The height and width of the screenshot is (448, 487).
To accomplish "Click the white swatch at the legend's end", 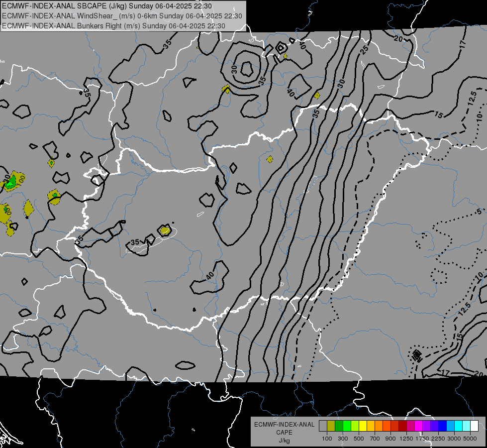I will tap(475, 426).
